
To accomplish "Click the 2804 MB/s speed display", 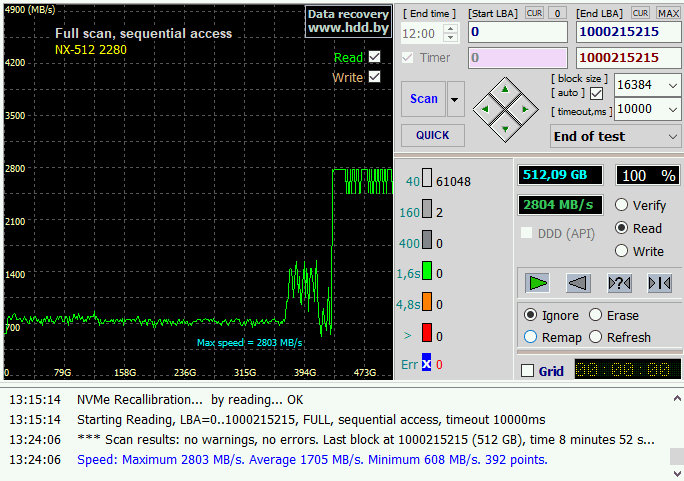I will point(560,205).
